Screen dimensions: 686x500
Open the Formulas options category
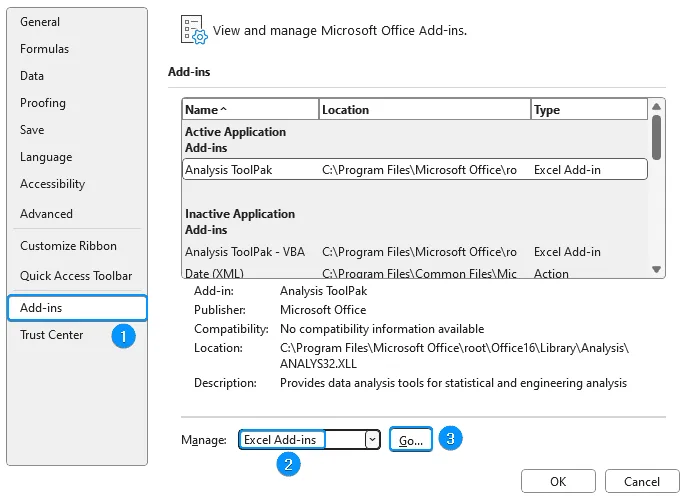pos(45,49)
